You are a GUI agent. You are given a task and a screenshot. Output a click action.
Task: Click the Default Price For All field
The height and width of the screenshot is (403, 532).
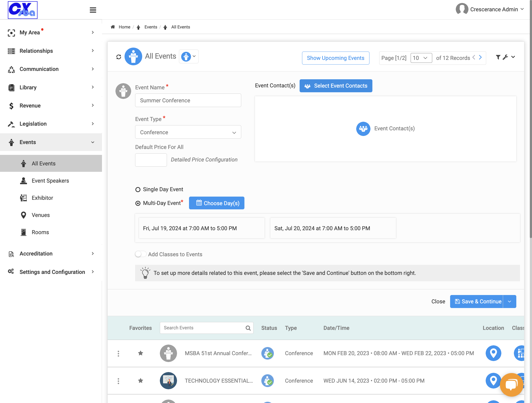point(151,160)
